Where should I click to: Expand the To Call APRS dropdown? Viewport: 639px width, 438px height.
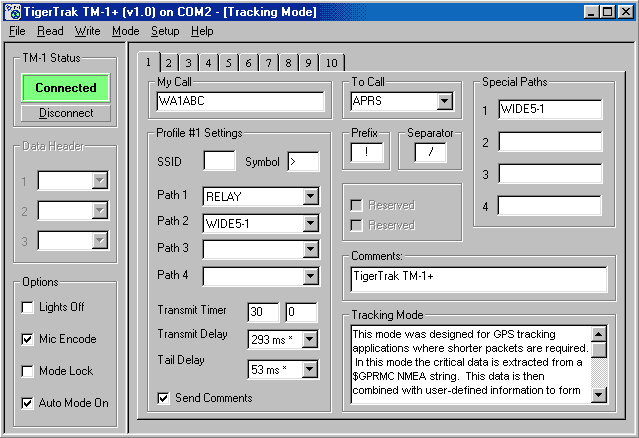[445, 101]
